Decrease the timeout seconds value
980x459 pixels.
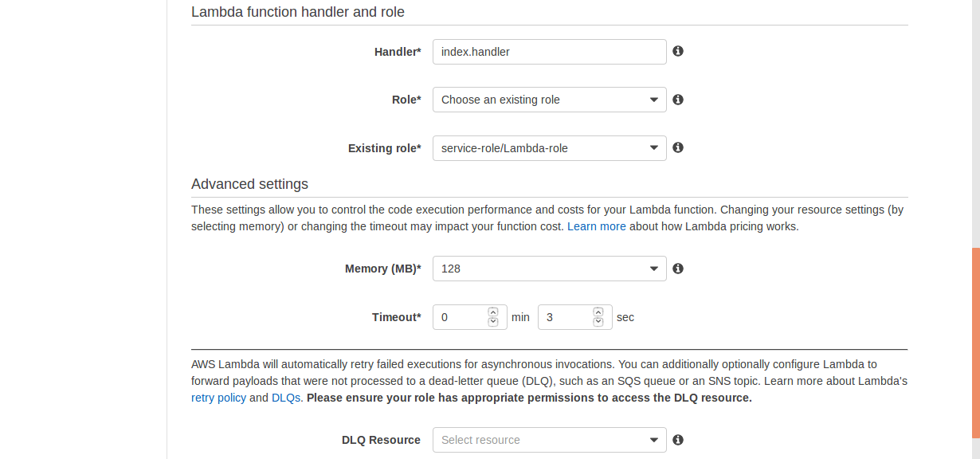click(598, 322)
